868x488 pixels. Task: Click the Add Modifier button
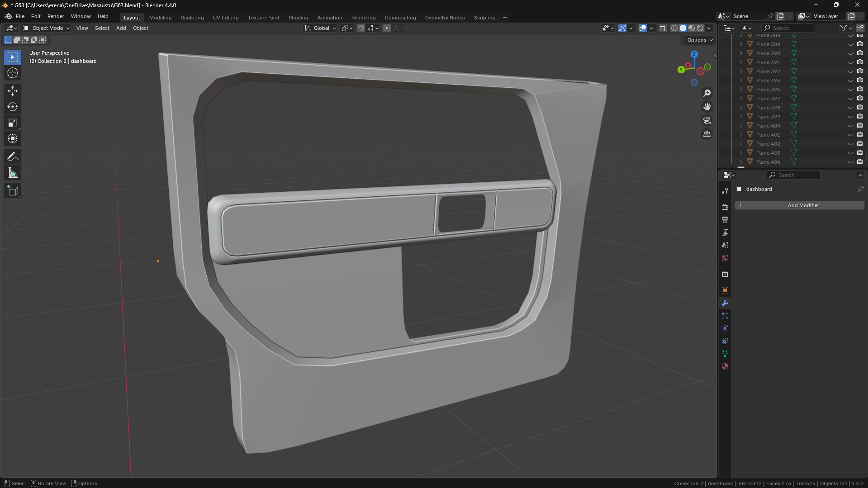(x=799, y=205)
